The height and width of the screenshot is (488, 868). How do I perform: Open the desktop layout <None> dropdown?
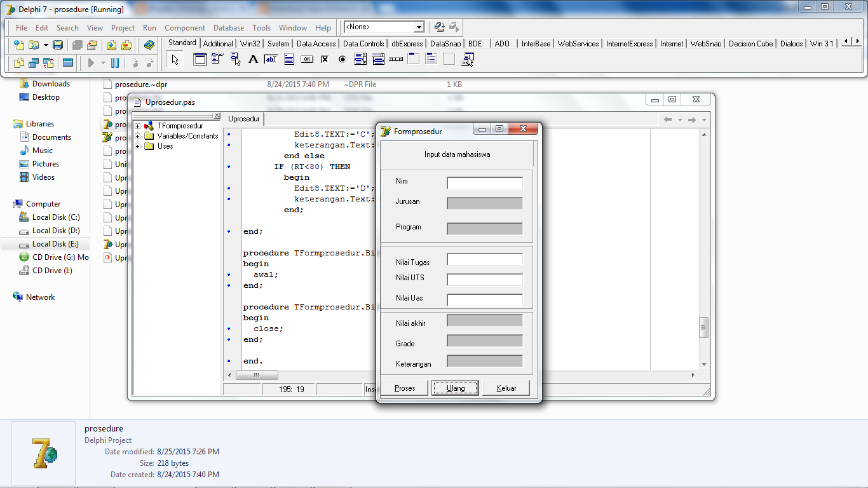419,27
